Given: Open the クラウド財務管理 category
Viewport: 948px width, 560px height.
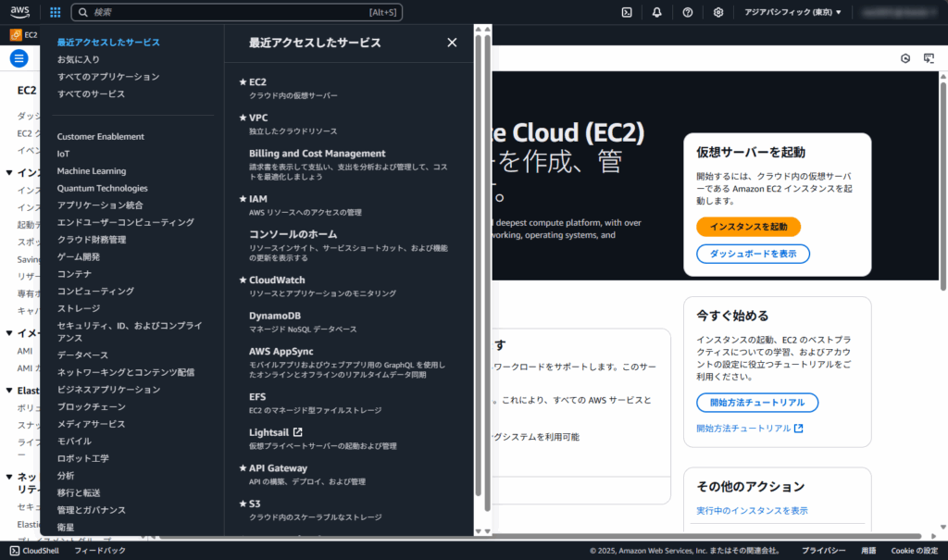Looking at the screenshot, I should 92,240.
